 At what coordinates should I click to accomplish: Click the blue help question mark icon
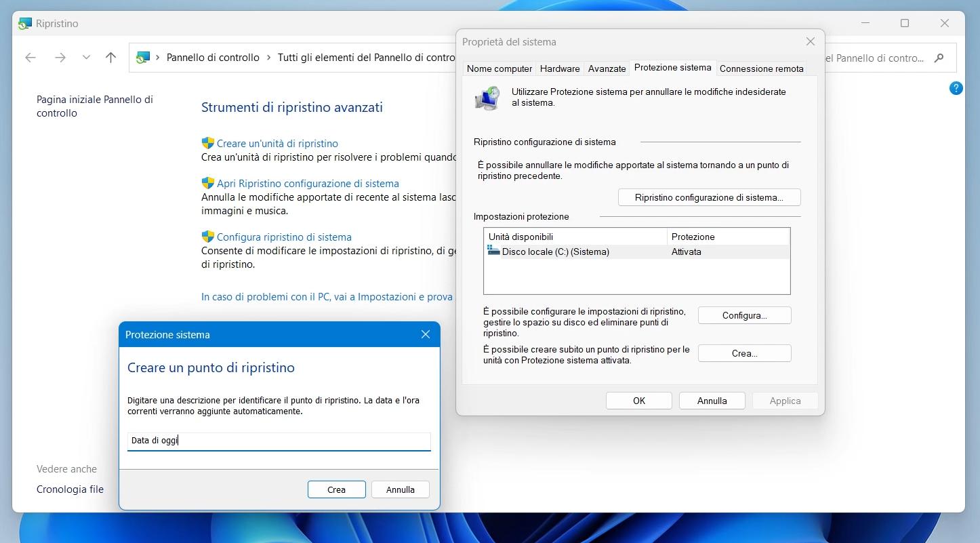coord(956,88)
